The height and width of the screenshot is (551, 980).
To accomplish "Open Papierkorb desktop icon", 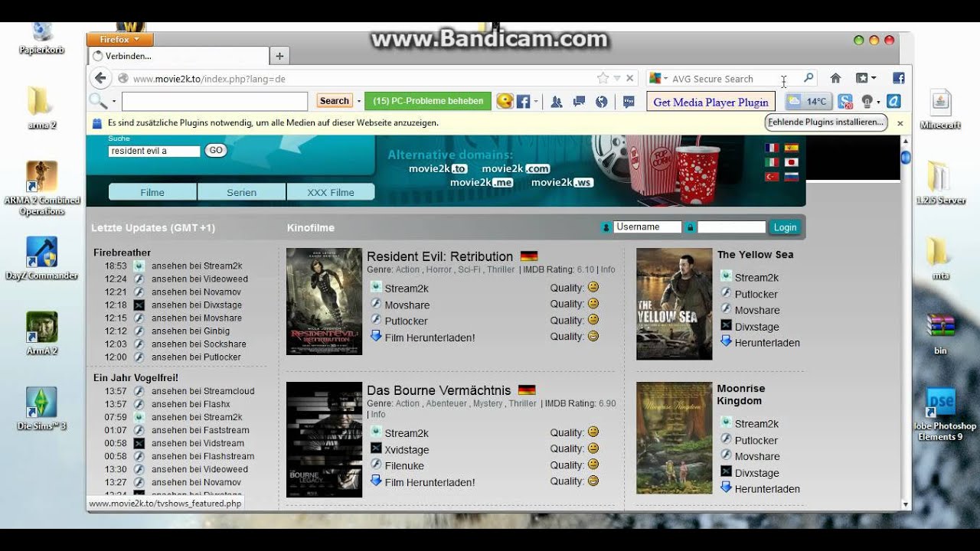I will point(41,38).
